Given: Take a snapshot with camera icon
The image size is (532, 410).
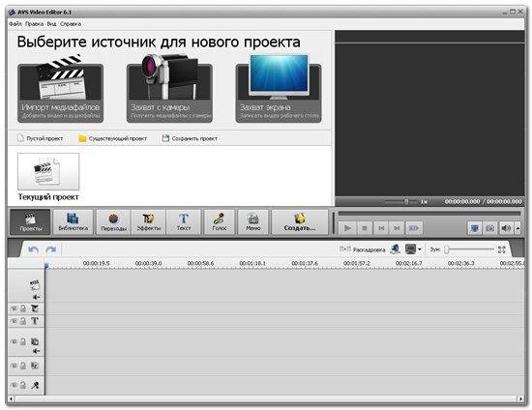Looking at the screenshot, I should click(490, 228).
